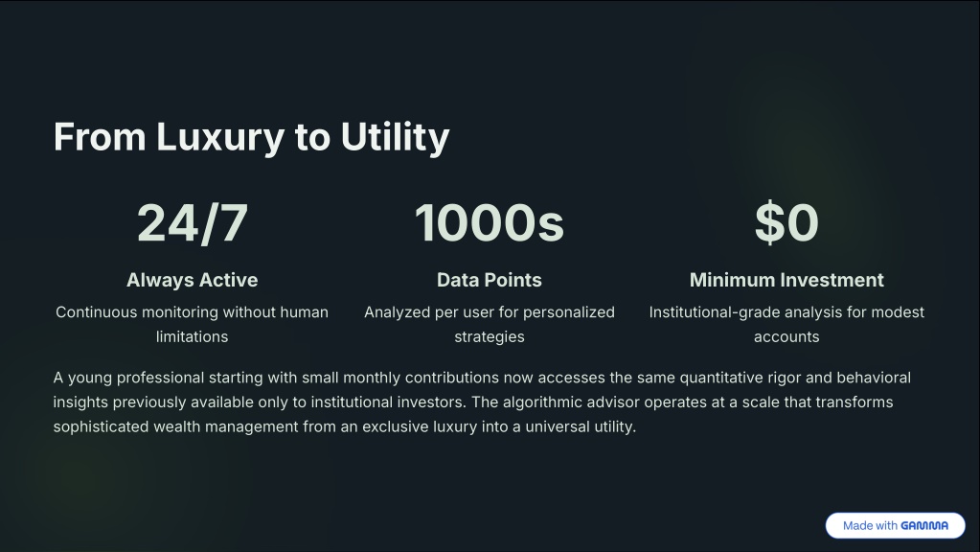
Task: Click the 'universal utility' closing sentence line
Action: (344, 427)
